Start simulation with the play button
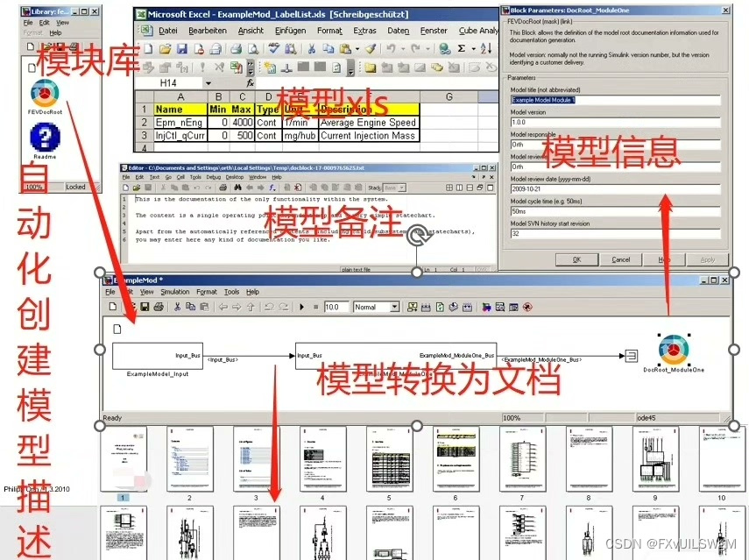The height and width of the screenshot is (560, 749). coord(301,308)
